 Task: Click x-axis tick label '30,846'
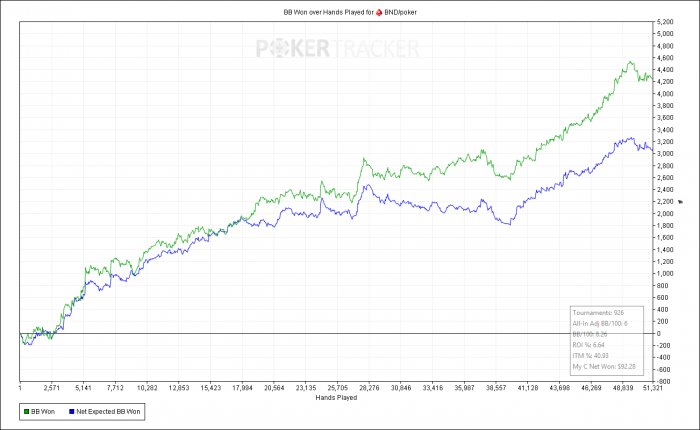pyautogui.click(x=401, y=388)
